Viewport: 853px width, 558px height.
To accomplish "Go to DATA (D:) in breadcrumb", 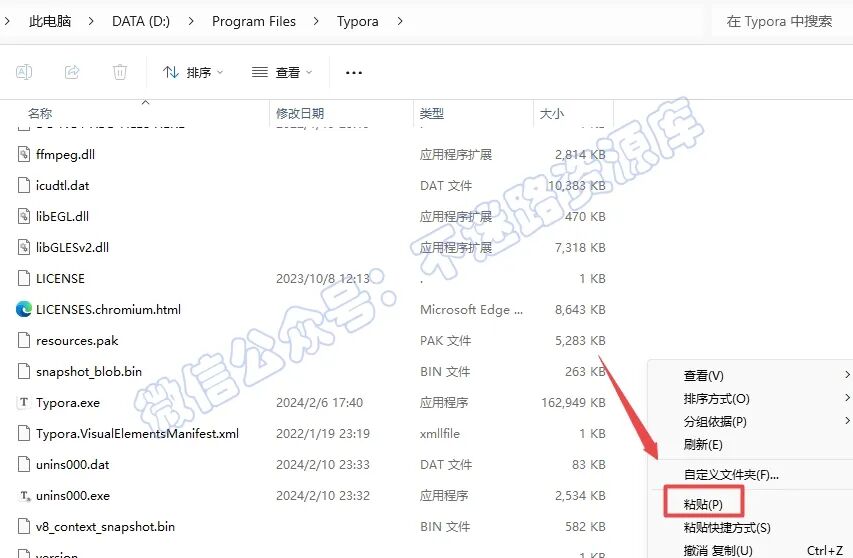I will click(x=141, y=21).
